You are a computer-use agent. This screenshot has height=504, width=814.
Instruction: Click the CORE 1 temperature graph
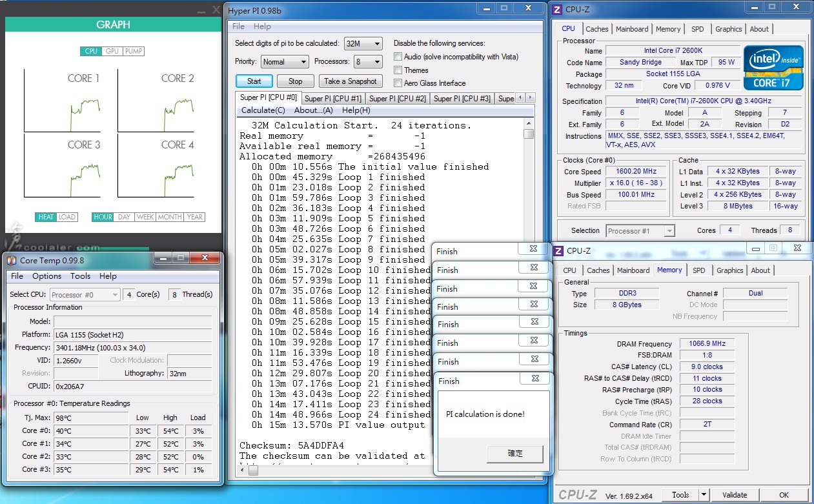click(x=63, y=100)
